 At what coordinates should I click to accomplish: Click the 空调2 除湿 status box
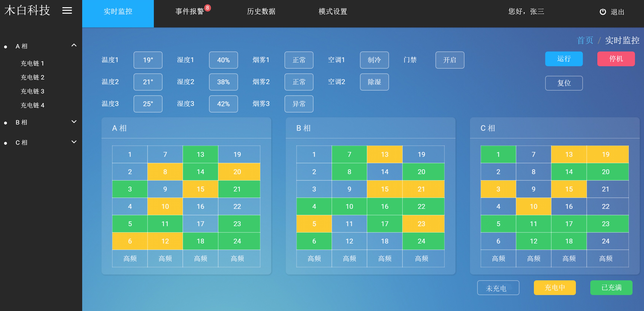374,82
